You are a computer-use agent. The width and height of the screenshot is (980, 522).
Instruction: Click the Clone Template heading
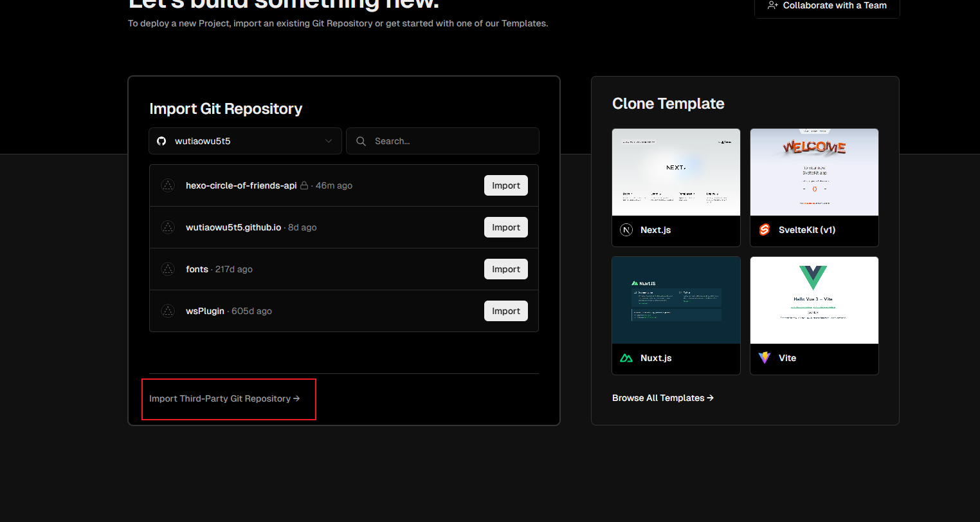(668, 104)
